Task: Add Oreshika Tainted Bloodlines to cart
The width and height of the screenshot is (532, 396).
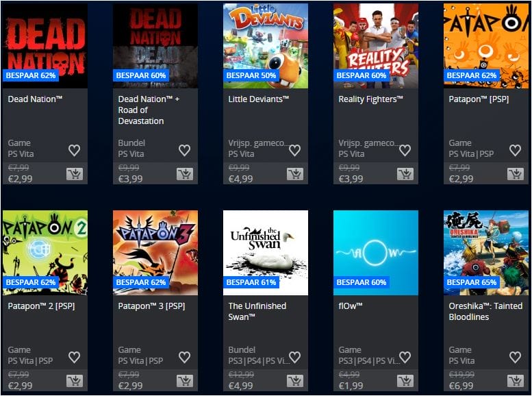Action: 516,381
